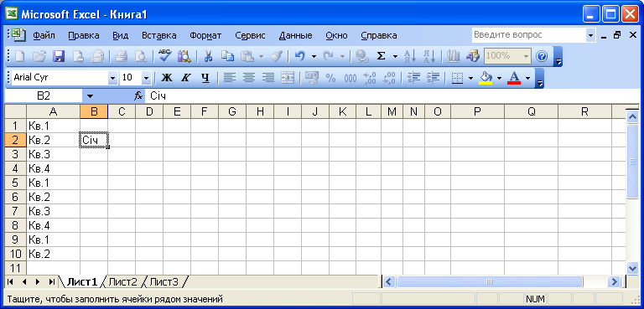Screen dimensions: 644x309
Task: Toggle underline Ч formatting
Action: [205, 78]
